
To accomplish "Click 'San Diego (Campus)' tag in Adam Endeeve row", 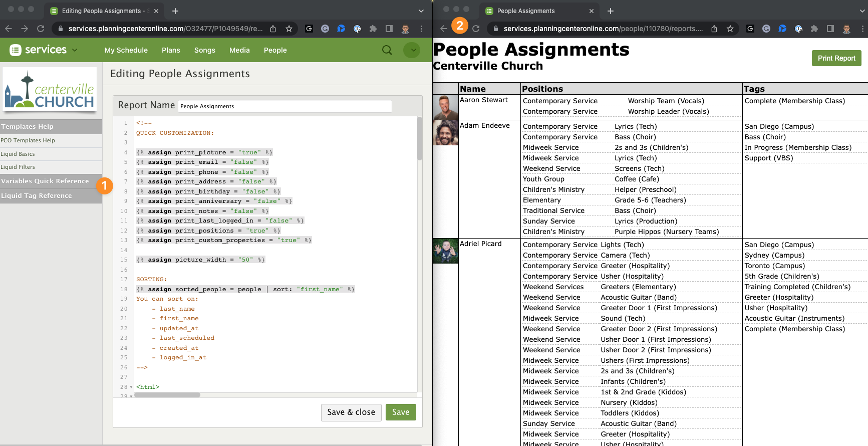I will 779,126.
